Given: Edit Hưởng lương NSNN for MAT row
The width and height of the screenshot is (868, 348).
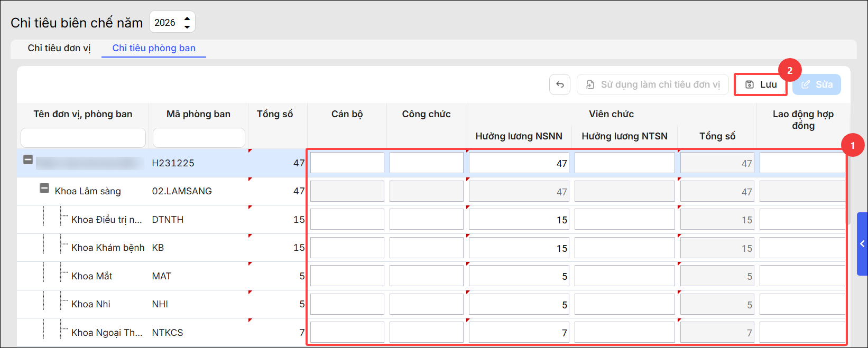Looking at the screenshot, I should (519, 276).
